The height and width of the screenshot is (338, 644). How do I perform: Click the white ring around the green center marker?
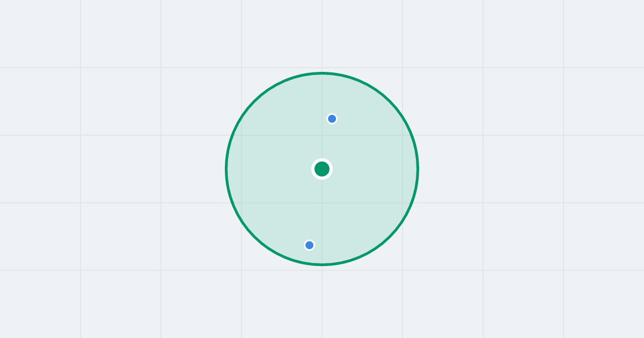[x=322, y=159]
